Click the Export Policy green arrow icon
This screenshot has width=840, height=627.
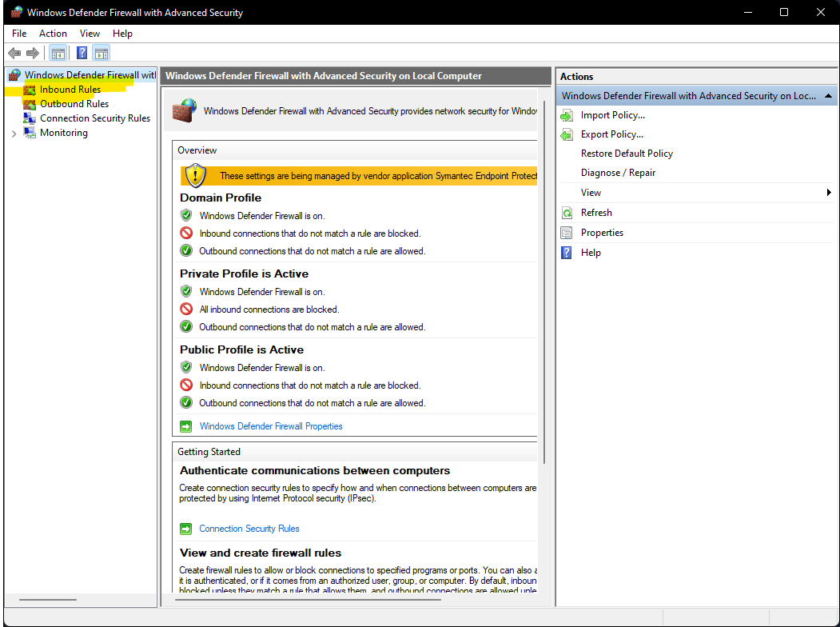pos(567,134)
